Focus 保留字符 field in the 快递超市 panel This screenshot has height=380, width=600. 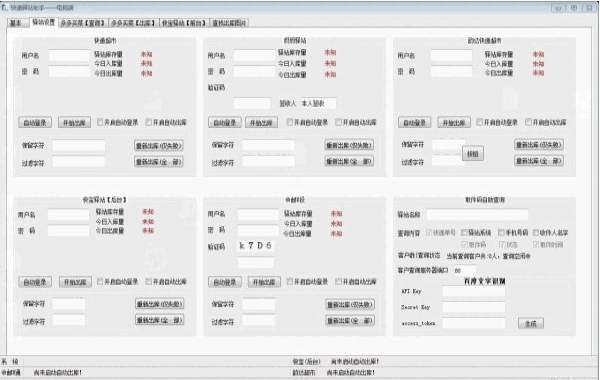[x=79, y=145]
